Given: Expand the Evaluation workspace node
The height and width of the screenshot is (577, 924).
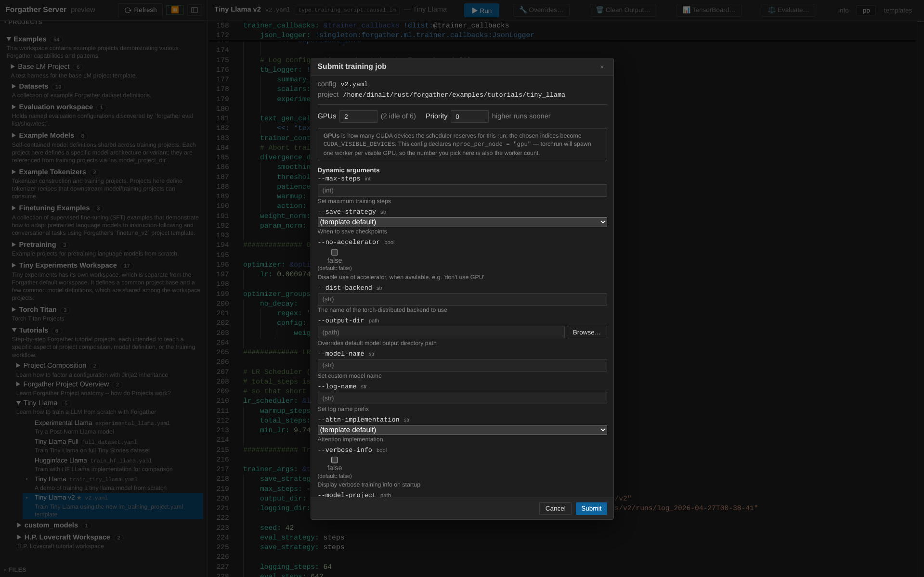Looking at the screenshot, I should [x=14, y=107].
